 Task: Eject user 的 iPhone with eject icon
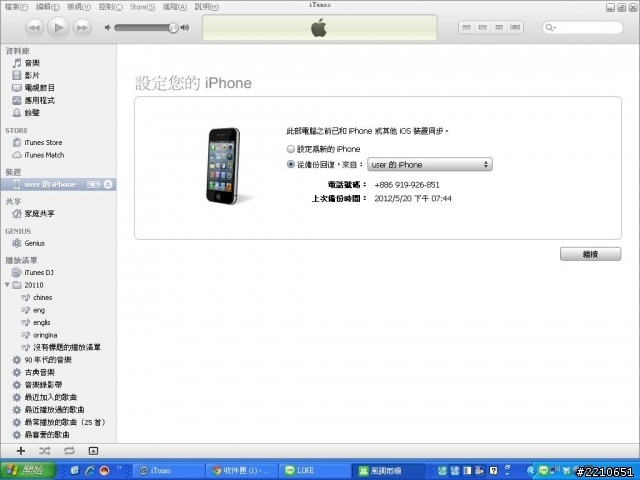[108, 184]
